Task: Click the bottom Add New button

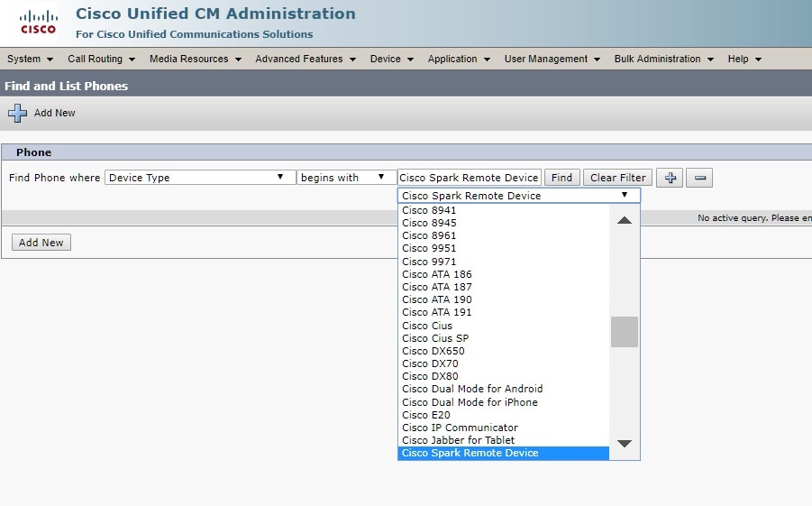Action: (41, 242)
